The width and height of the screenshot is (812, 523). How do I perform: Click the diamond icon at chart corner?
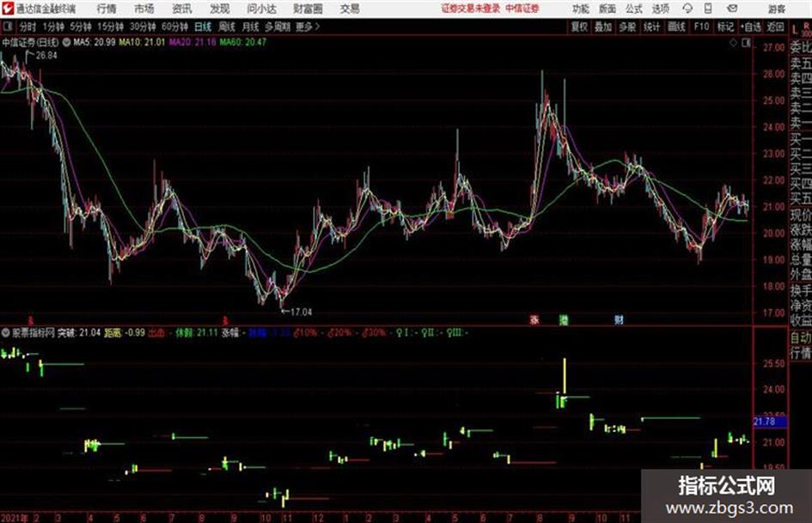(x=734, y=44)
